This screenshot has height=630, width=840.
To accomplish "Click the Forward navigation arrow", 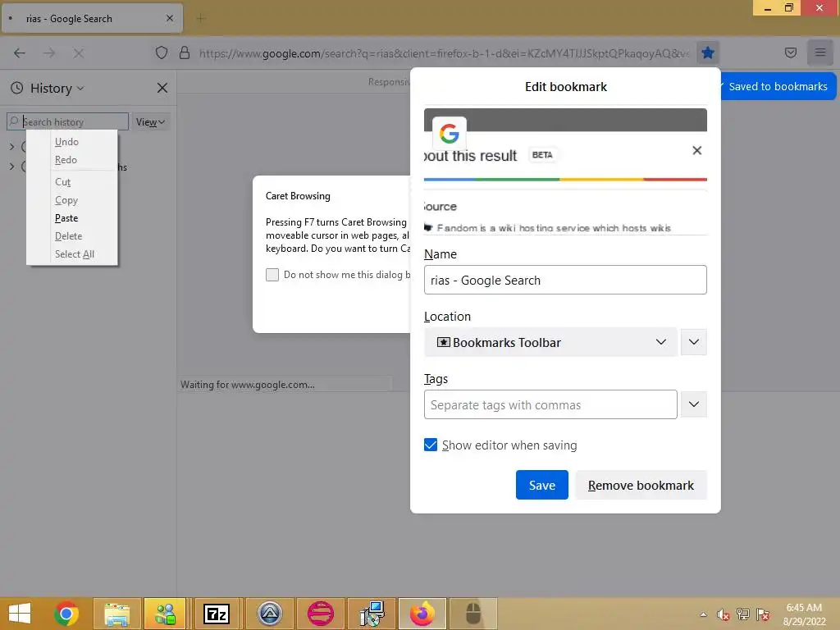I will click(48, 53).
